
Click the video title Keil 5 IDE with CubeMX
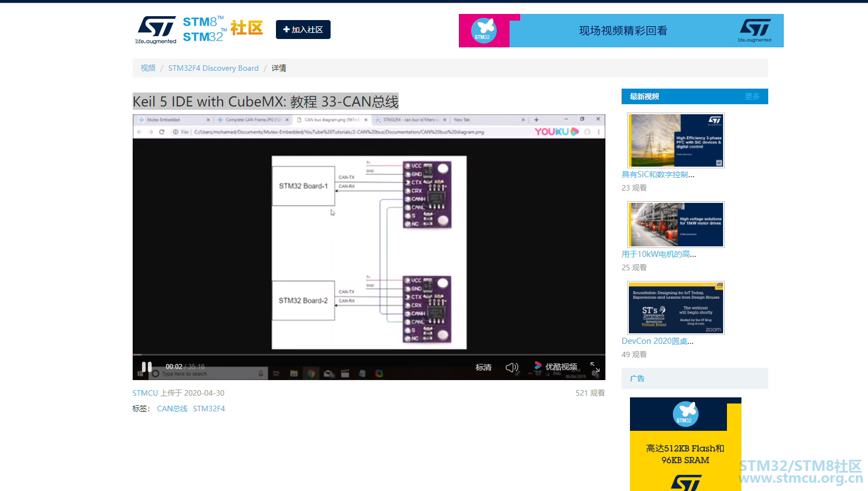265,101
